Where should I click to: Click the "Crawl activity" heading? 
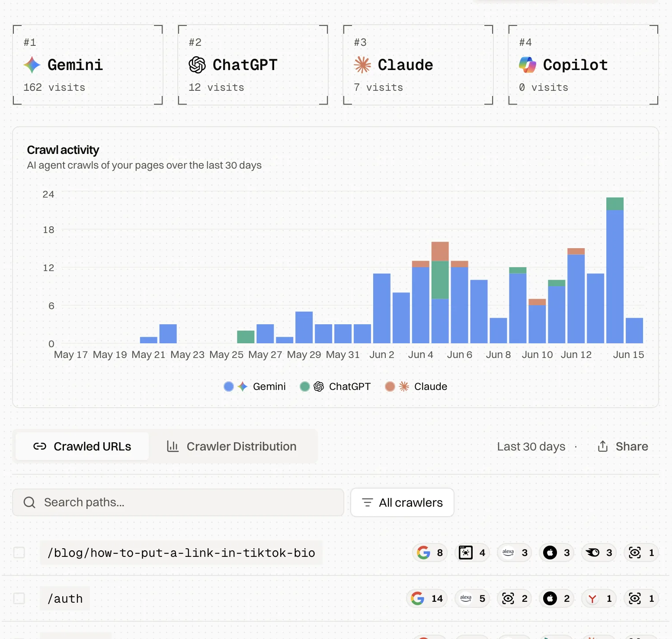63,150
